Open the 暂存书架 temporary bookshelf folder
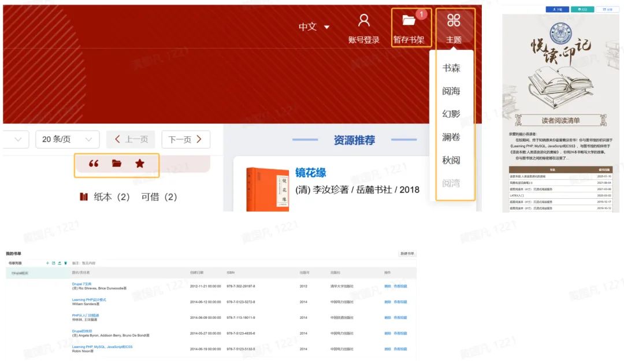 409,27
